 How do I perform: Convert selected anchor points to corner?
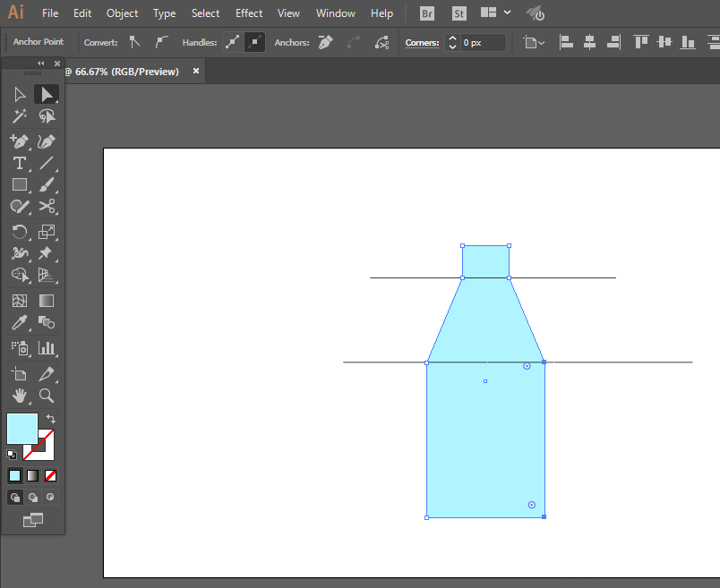[x=134, y=42]
